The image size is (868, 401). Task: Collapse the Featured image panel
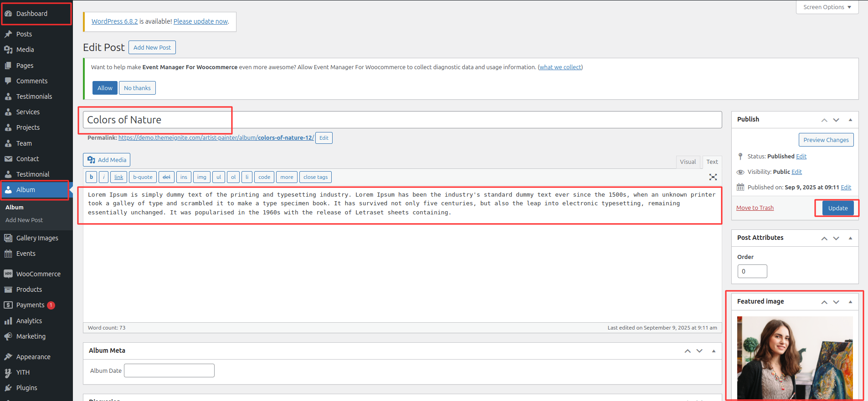coord(850,302)
